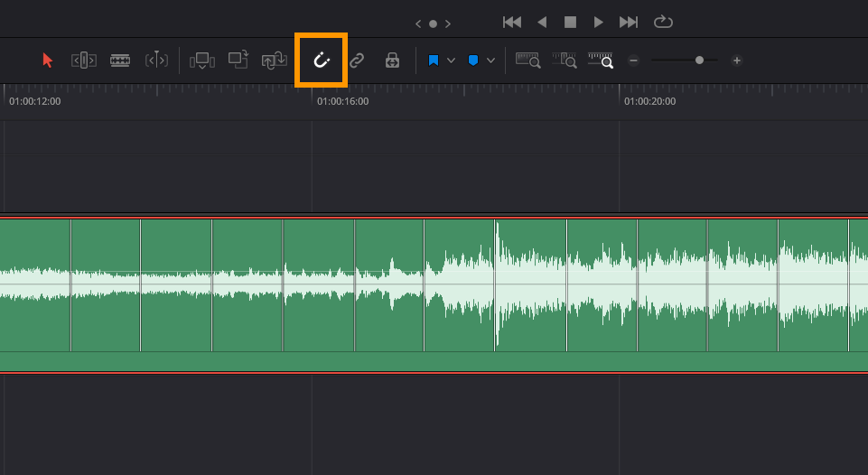Viewport: 868px width, 475px height.
Task: Click the plus zoom in button
Action: (x=737, y=61)
